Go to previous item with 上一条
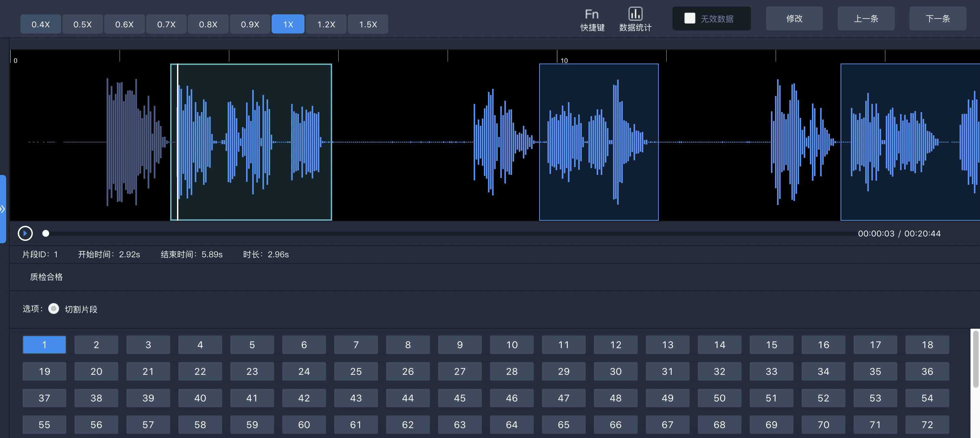 click(x=866, y=18)
